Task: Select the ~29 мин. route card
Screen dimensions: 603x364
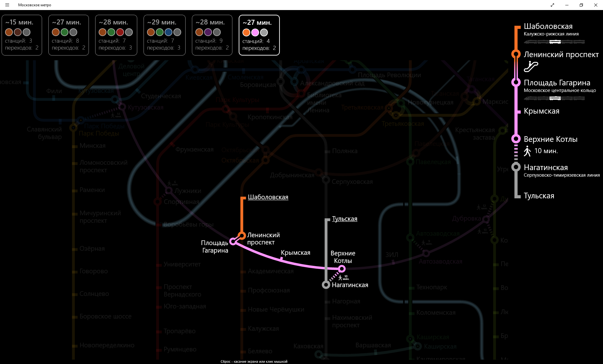Action: click(164, 35)
